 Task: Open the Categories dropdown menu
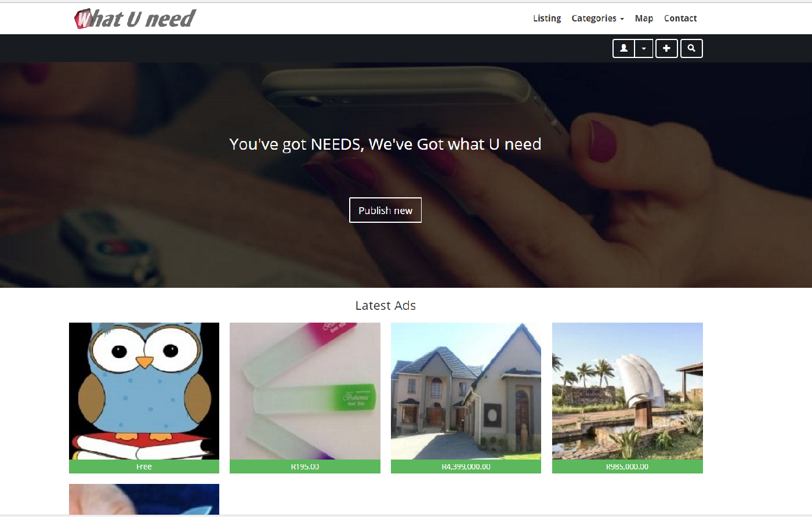[x=597, y=19]
